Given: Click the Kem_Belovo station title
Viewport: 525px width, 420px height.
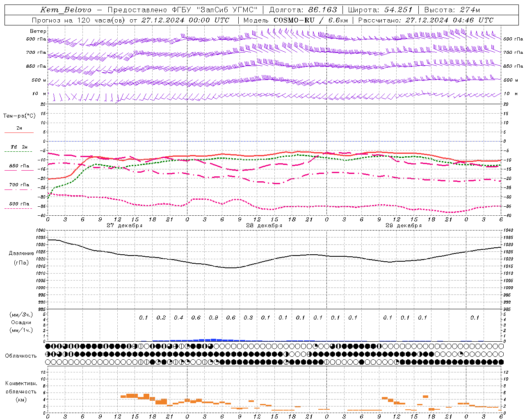Looking at the screenshot, I should [66, 10].
